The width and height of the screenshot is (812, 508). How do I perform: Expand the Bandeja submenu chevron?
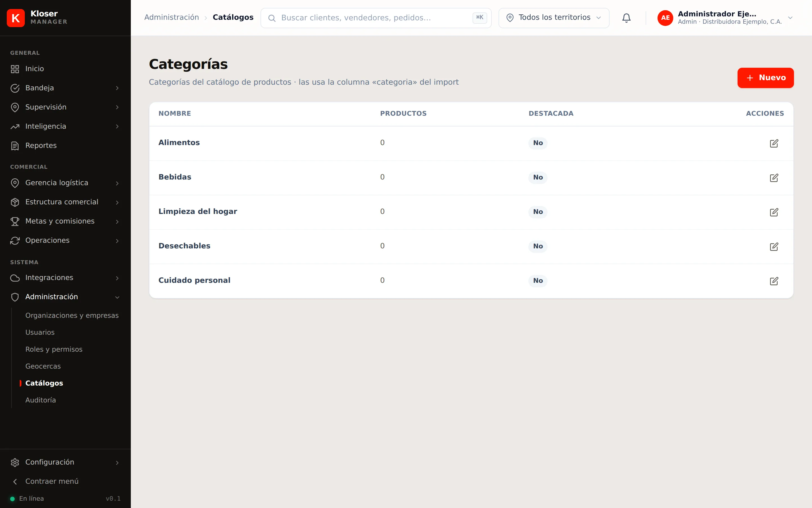[117, 88]
